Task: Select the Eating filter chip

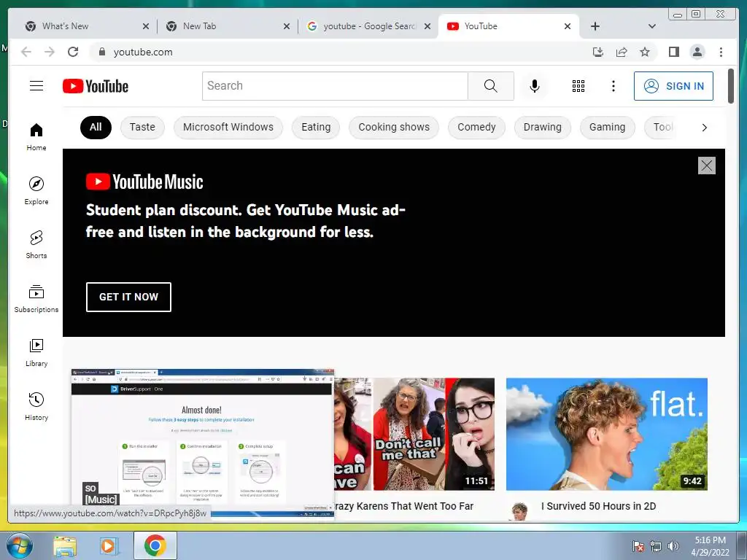Action: click(316, 127)
